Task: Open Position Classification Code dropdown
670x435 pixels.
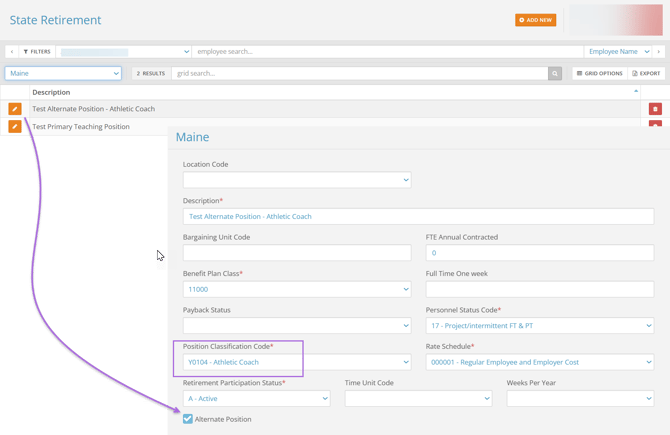Action: (296, 362)
